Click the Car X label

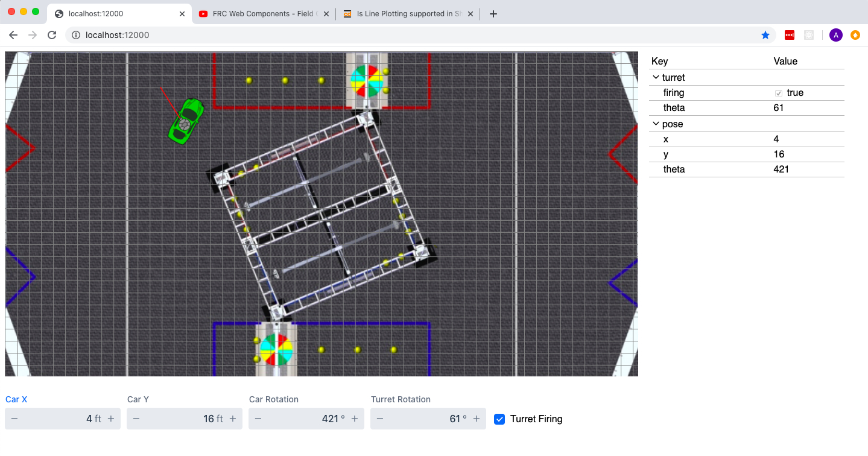click(x=16, y=399)
